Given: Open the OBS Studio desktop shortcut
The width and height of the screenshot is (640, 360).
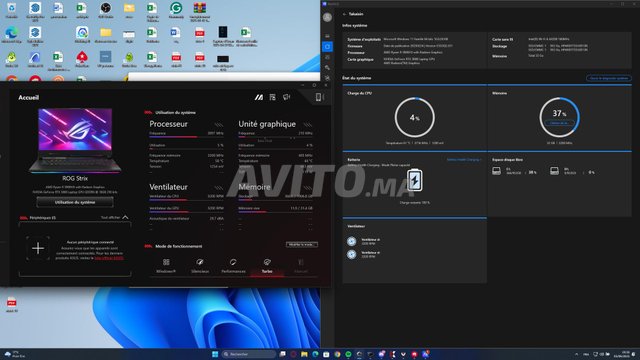Looking at the screenshot, I should click(x=106, y=11).
